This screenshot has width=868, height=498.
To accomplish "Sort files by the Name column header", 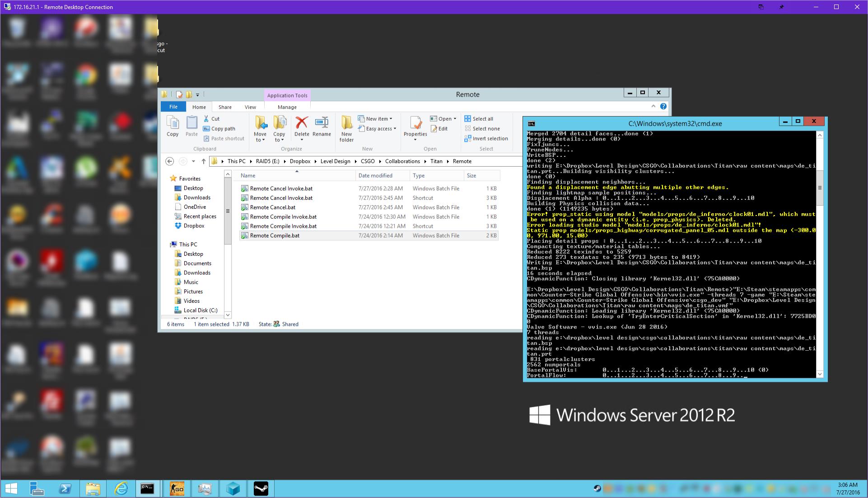I will (297, 176).
